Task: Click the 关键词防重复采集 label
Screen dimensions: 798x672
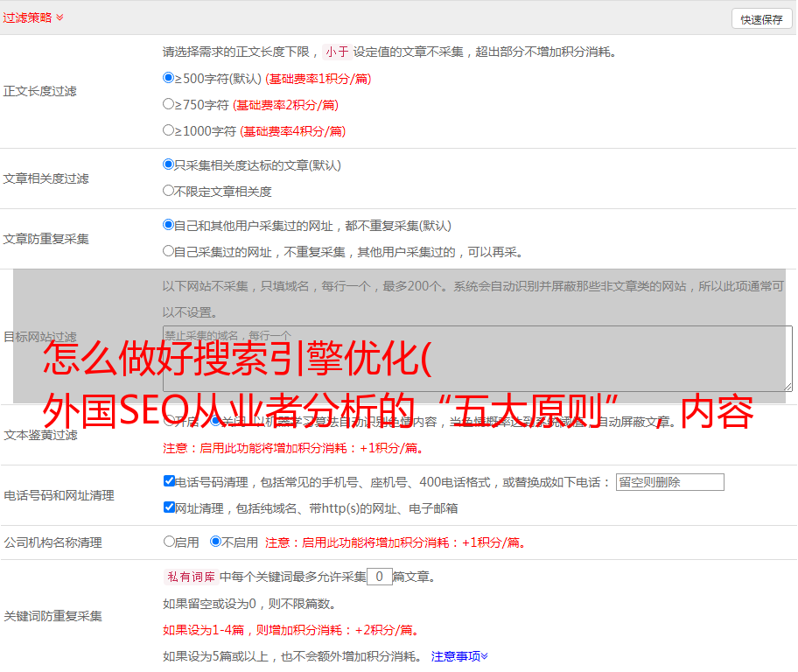Action: click(x=52, y=616)
